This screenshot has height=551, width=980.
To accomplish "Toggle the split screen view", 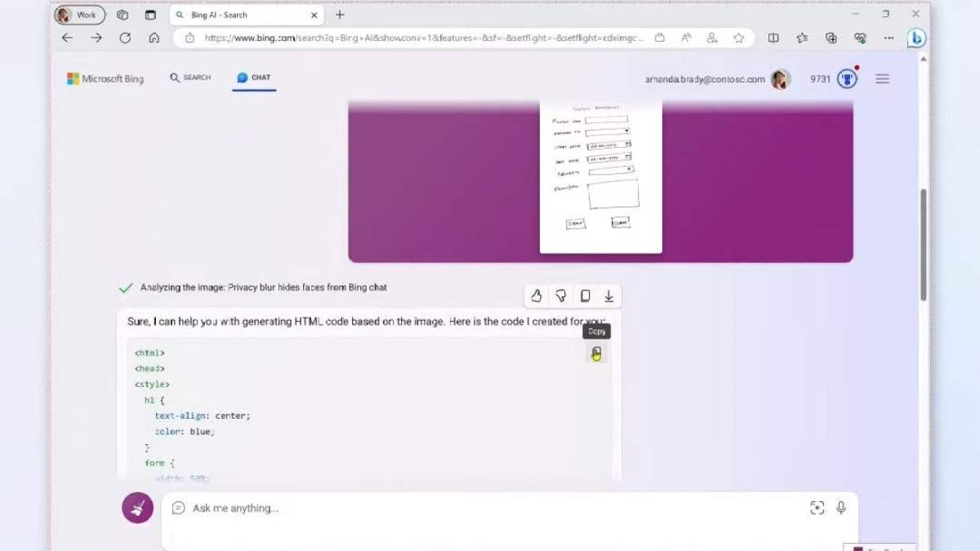I will (x=773, y=38).
